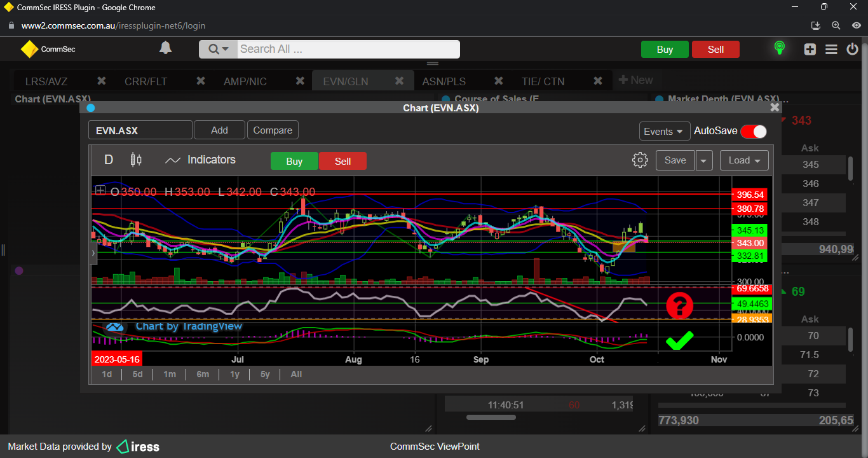The height and width of the screenshot is (458, 868).
Task: Click the 69.6658 RSI level label
Action: 752,289
